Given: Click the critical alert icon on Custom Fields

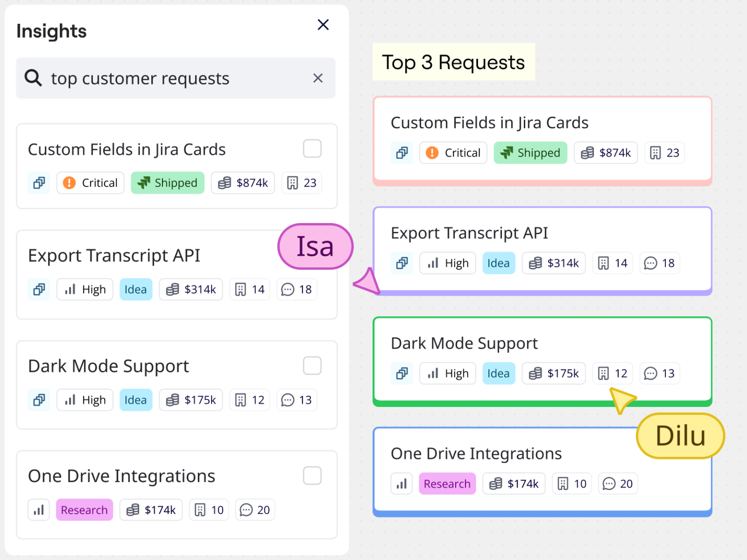Looking at the screenshot, I should point(69,183).
